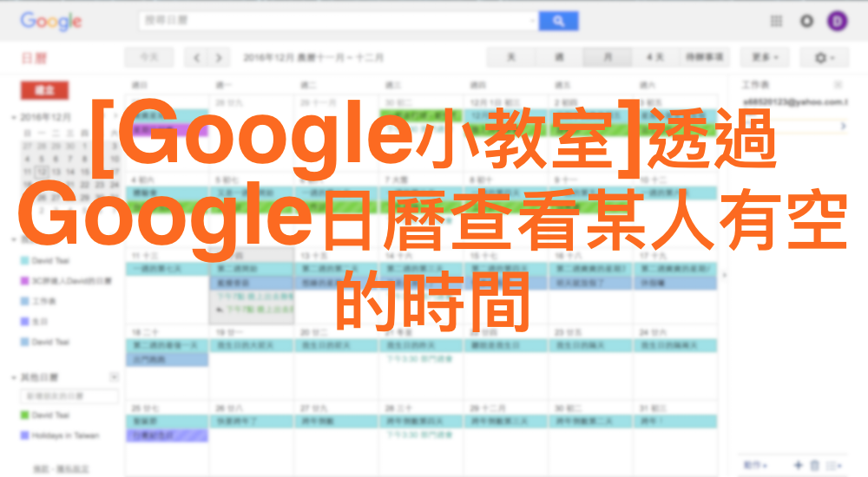Switch to Day view tab

(x=511, y=57)
